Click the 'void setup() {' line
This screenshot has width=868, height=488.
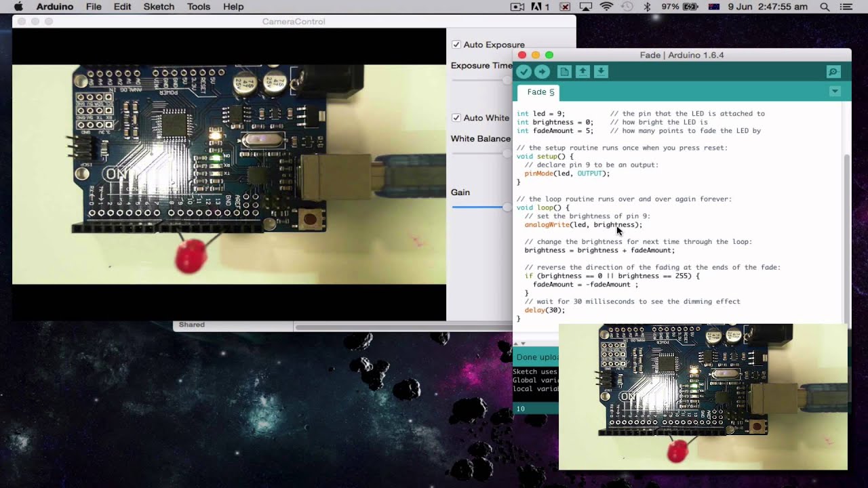[545, 157]
